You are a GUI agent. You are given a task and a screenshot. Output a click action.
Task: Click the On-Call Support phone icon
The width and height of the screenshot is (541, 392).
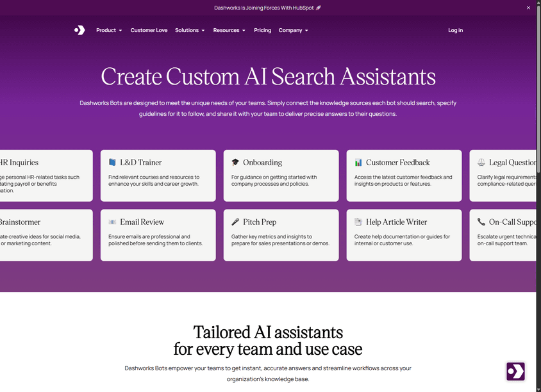click(x=481, y=222)
